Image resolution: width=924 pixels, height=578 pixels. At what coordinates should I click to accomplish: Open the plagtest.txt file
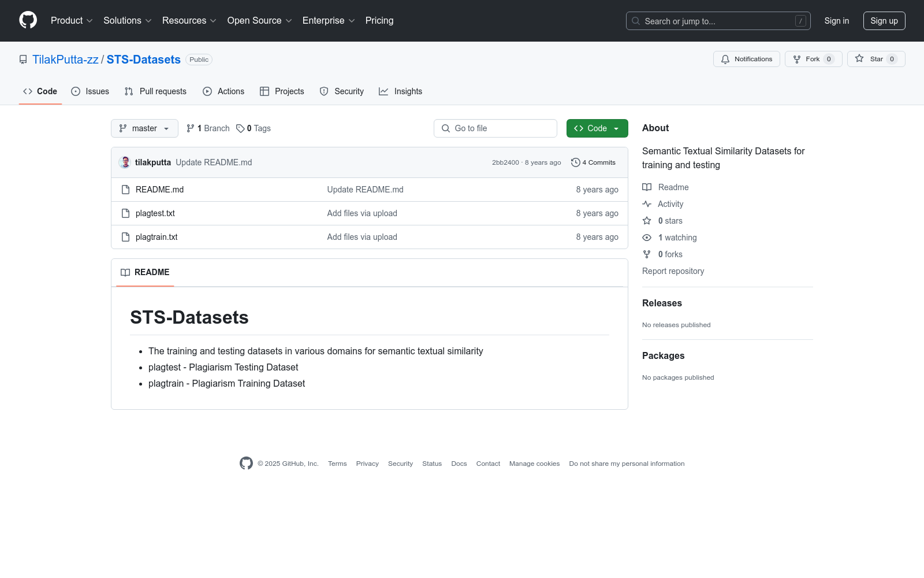tap(155, 213)
